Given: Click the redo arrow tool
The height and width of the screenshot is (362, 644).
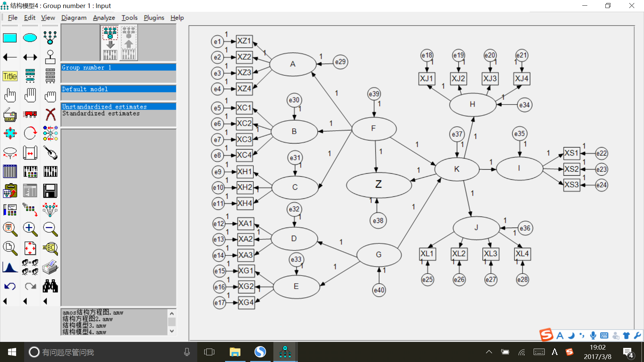Looking at the screenshot, I should (x=30, y=286).
